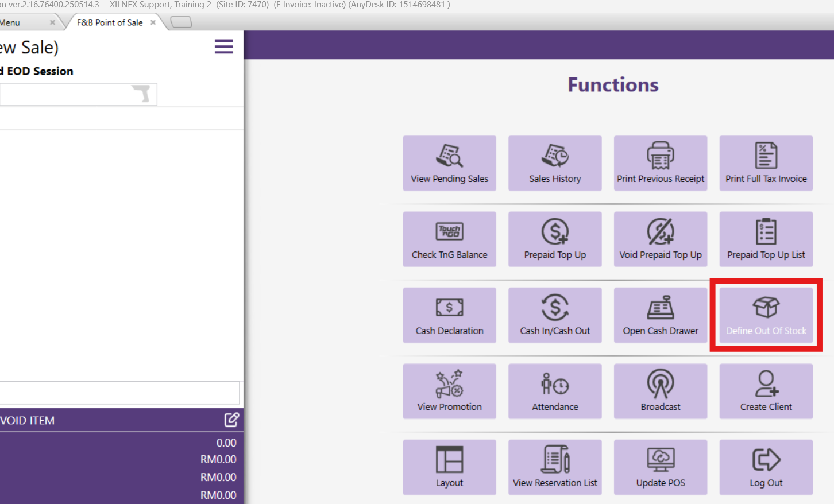Click Print Previous Receipt tile
Image resolution: width=834 pixels, height=504 pixels.
click(661, 164)
